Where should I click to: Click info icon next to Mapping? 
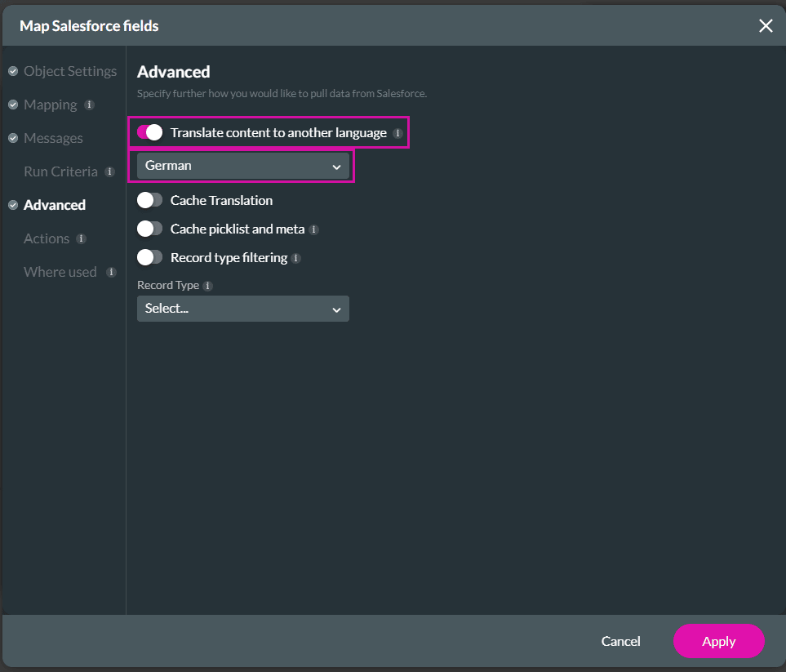[90, 105]
